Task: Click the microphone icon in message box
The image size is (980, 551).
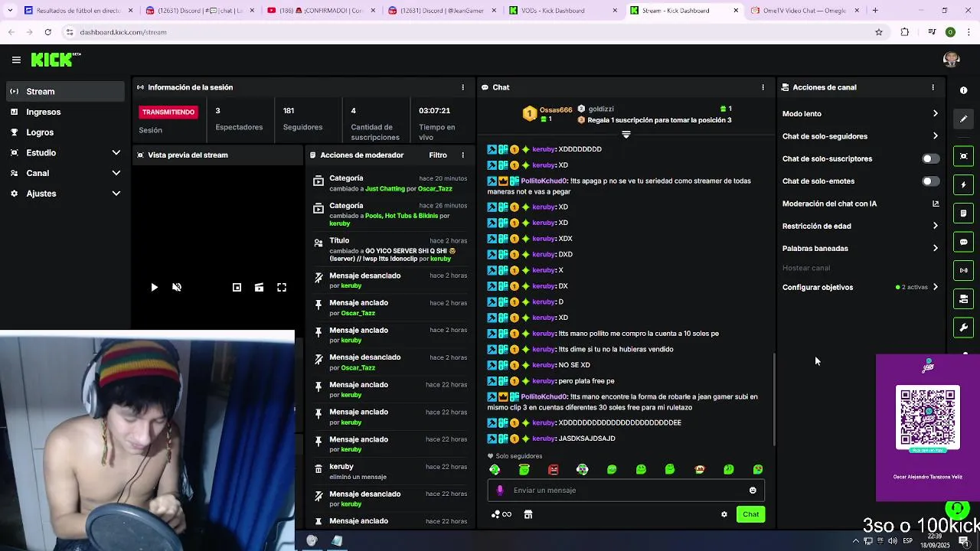Action: [500, 491]
